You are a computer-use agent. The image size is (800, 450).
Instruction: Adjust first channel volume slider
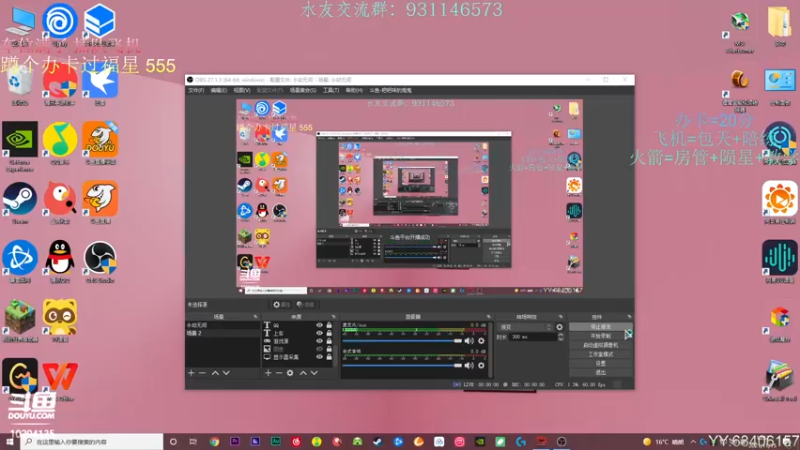point(402,341)
